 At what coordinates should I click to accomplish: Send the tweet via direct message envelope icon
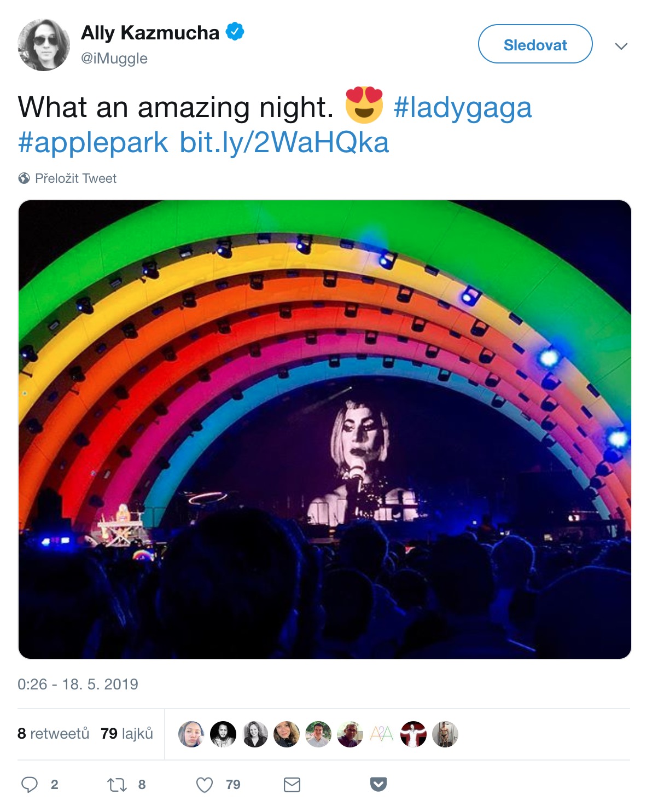click(x=292, y=785)
